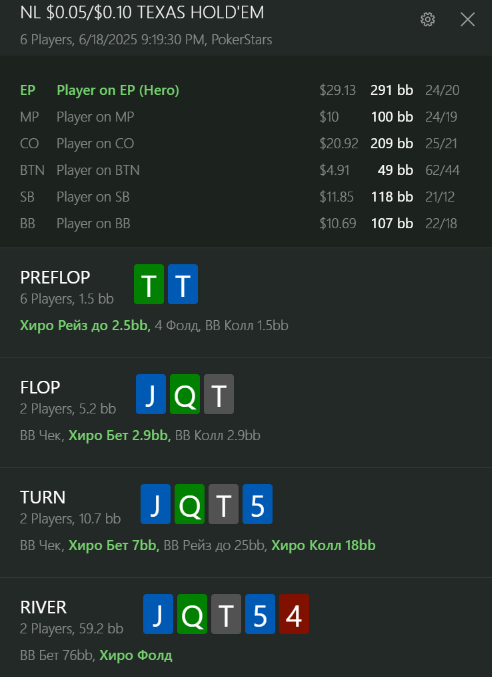Close the hand history panel
Viewport: 492px width, 677px height.
pyautogui.click(x=467, y=19)
